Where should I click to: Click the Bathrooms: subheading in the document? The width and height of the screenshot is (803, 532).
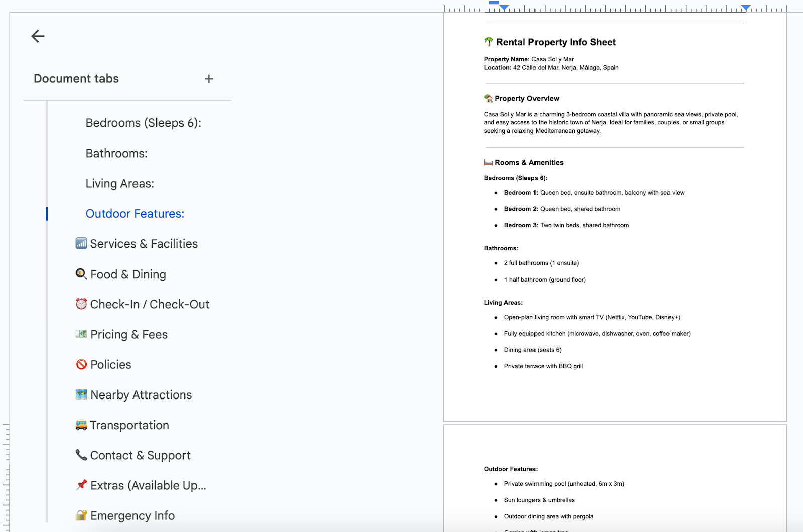pyautogui.click(x=501, y=248)
